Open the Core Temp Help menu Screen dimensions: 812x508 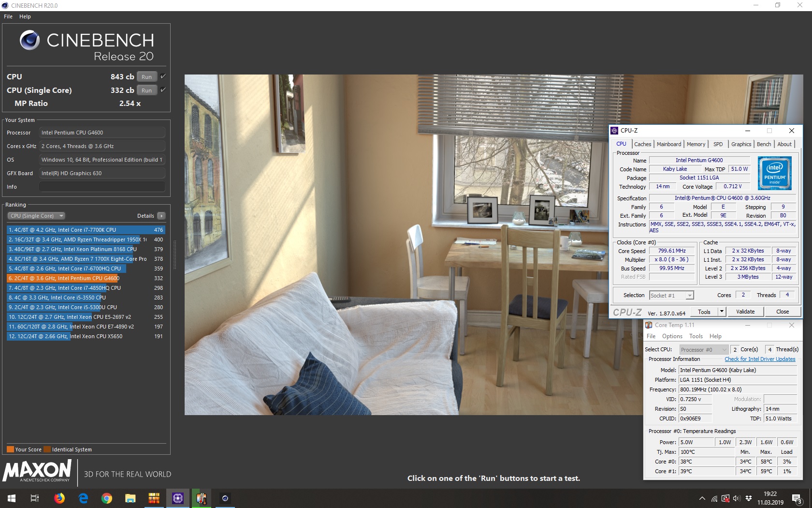coord(715,336)
